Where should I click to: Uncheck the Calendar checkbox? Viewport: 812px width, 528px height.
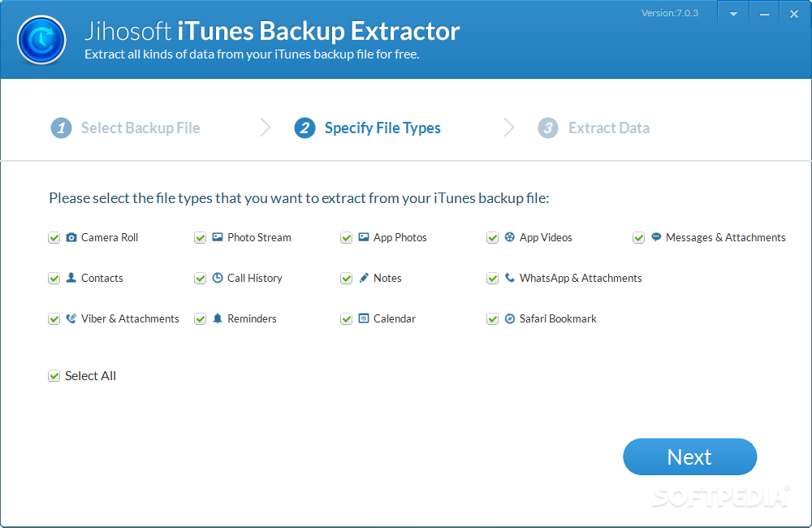(x=347, y=319)
